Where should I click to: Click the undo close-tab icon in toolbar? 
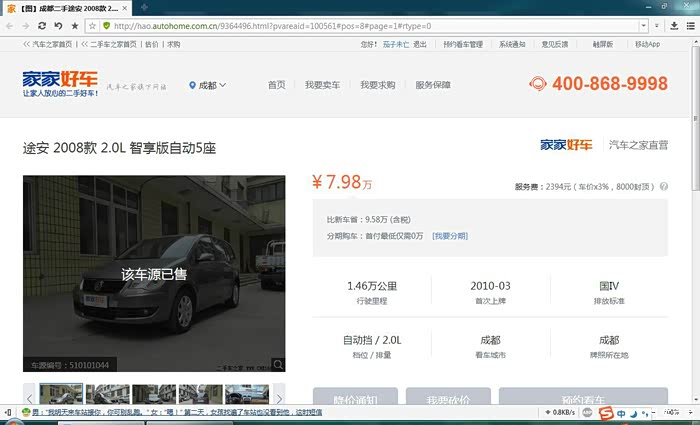click(x=58, y=25)
